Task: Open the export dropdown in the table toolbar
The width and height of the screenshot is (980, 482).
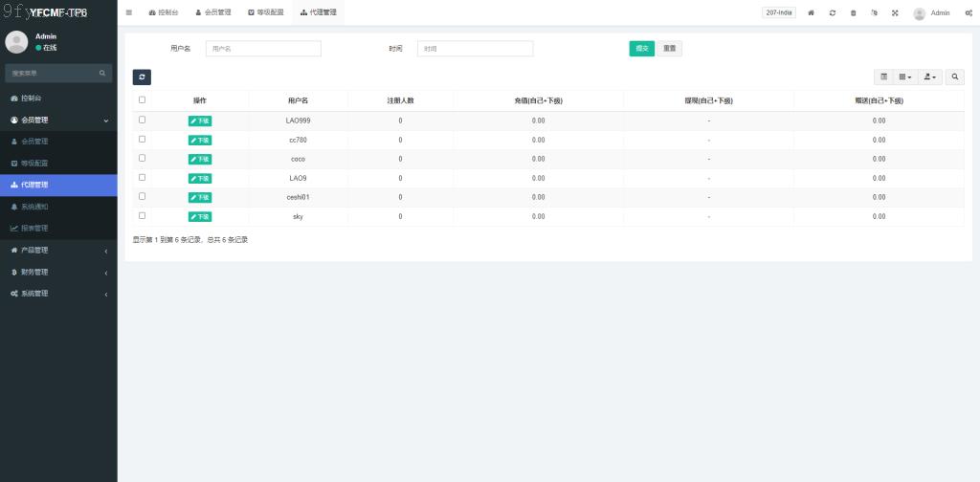Action: (x=930, y=77)
